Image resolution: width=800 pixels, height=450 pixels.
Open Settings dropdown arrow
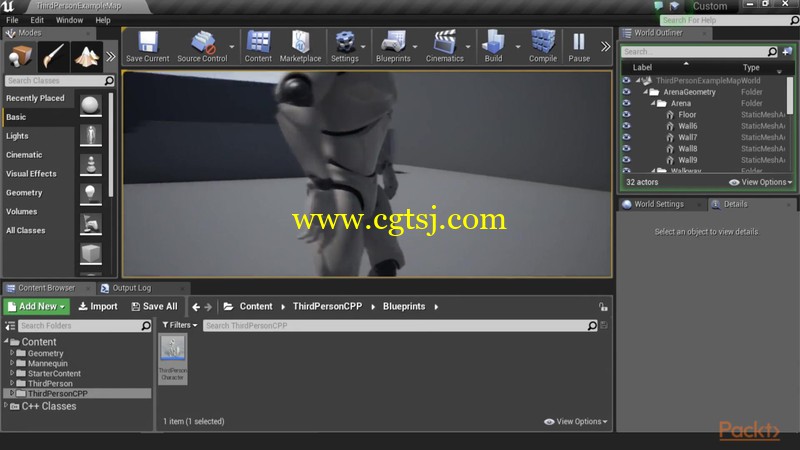(x=363, y=46)
